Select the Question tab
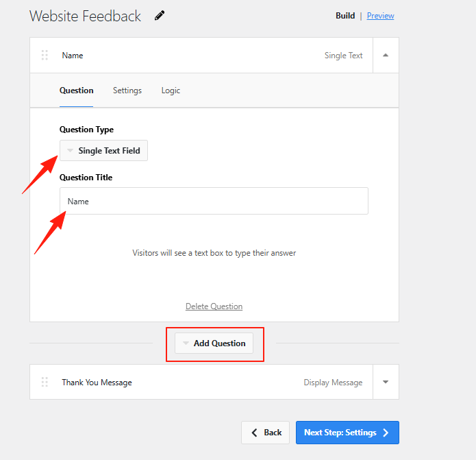Viewport: 476px width, 460px height. [76, 90]
